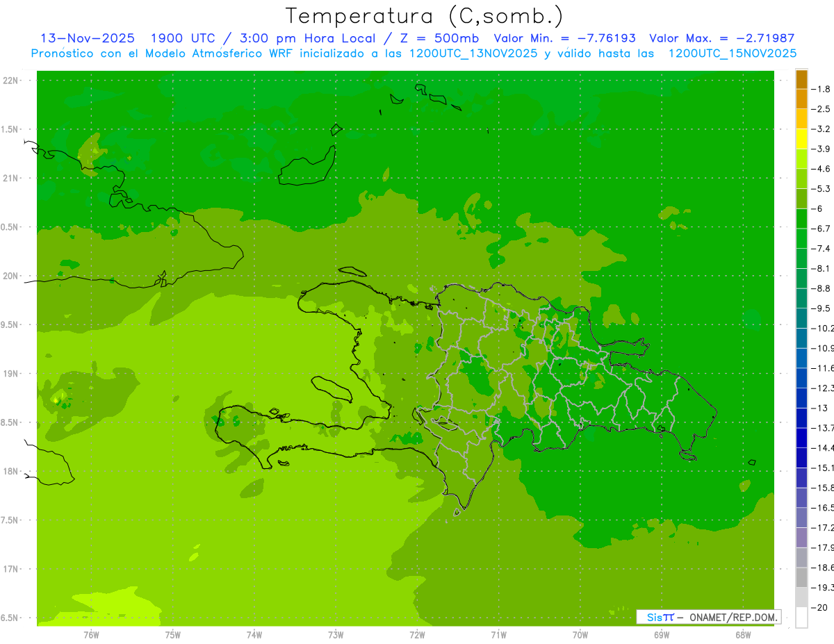Click the '69W' longitude label
The image size is (834, 644).
(x=662, y=635)
